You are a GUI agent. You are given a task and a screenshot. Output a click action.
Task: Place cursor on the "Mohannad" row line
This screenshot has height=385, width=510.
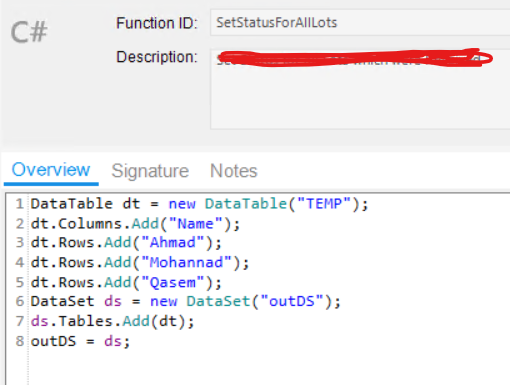(140, 263)
